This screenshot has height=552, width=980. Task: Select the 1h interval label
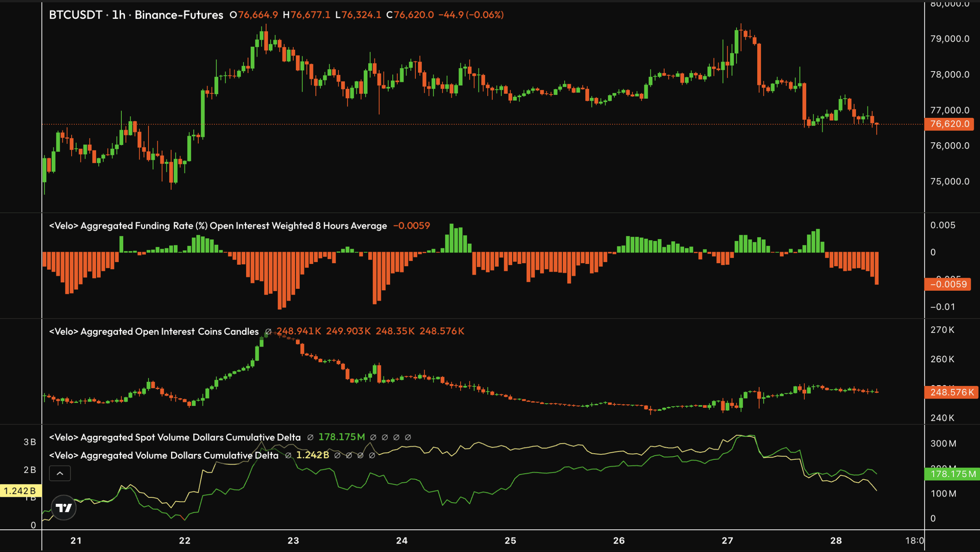click(118, 15)
